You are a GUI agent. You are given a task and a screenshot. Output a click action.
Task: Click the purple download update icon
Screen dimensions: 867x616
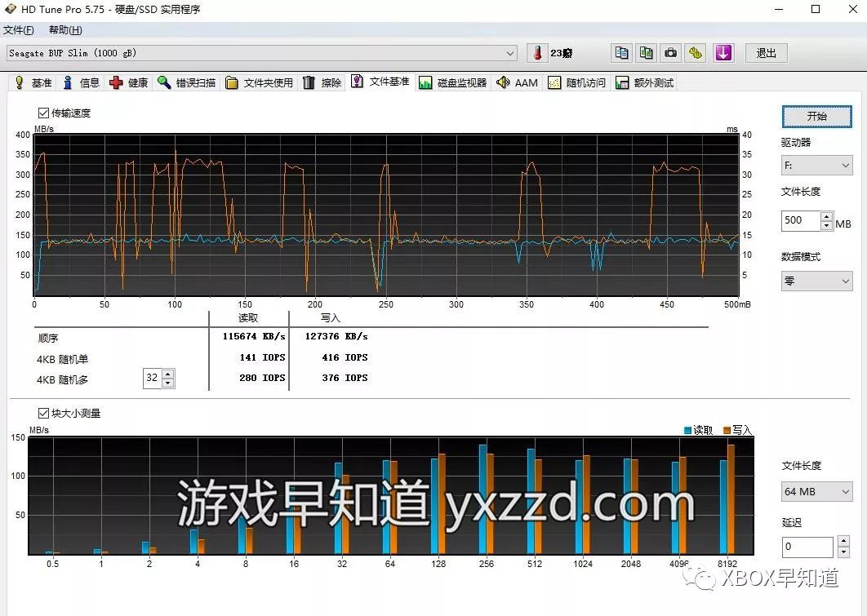723,52
